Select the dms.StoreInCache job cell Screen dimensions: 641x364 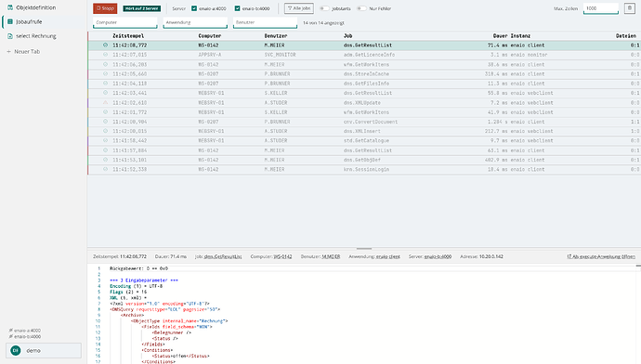(x=366, y=74)
